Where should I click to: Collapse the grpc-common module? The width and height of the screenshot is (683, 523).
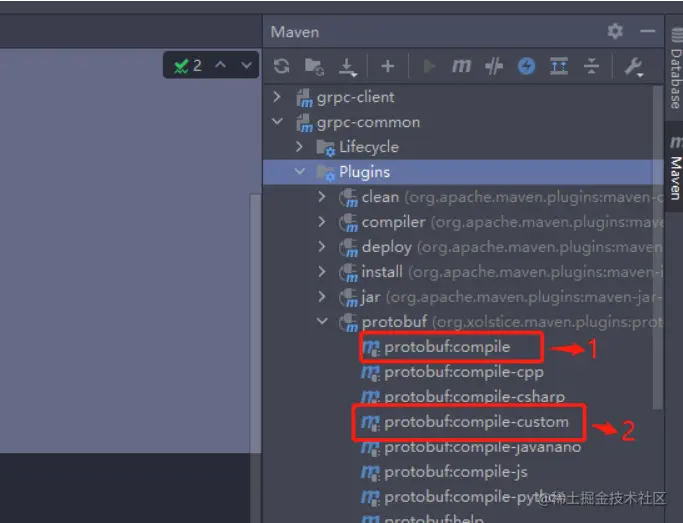click(277, 121)
